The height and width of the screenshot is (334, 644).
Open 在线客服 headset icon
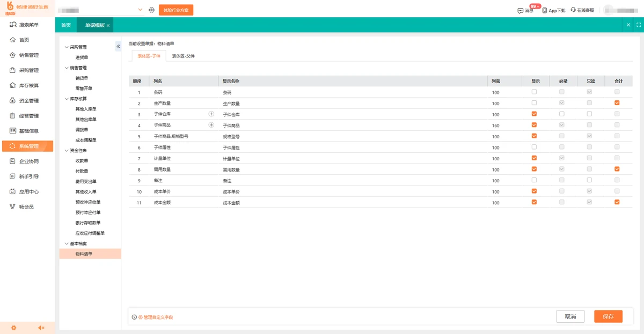coord(573,10)
